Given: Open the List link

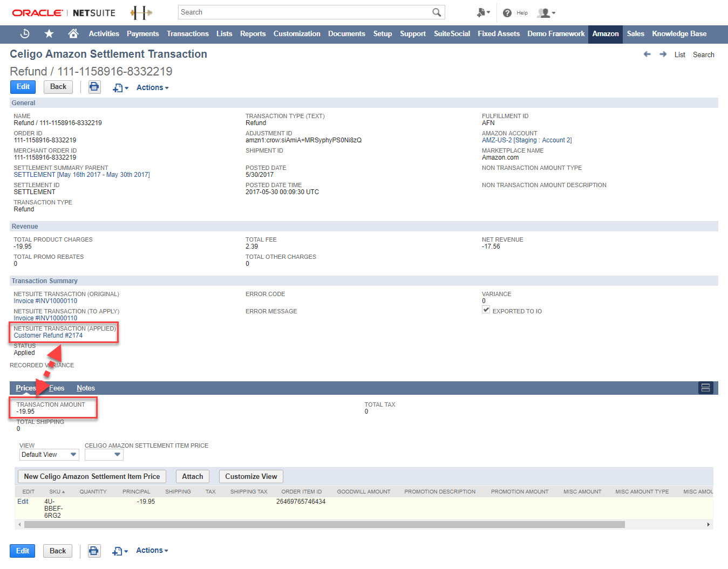Looking at the screenshot, I should point(680,54).
